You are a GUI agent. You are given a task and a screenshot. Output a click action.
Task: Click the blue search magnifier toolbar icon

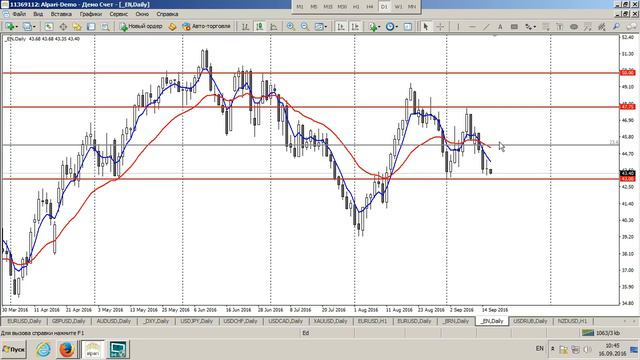coord(616,27)
